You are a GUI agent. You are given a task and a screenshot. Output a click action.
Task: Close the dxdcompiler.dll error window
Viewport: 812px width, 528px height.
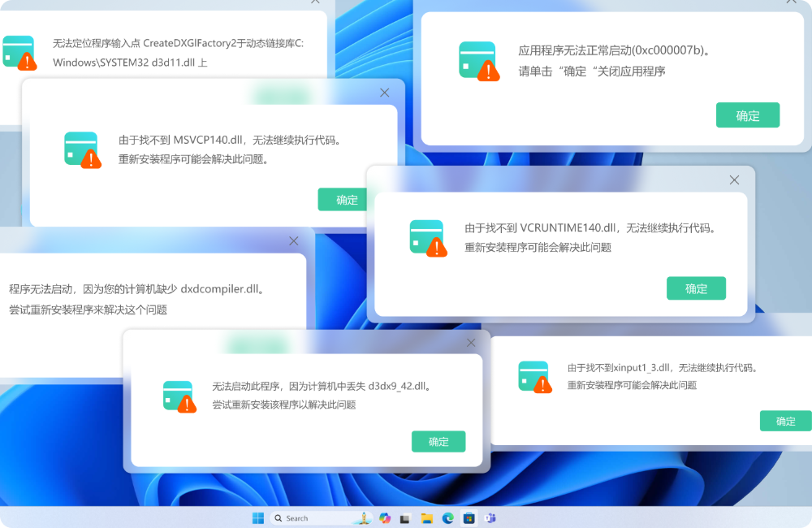pos(294,241)
